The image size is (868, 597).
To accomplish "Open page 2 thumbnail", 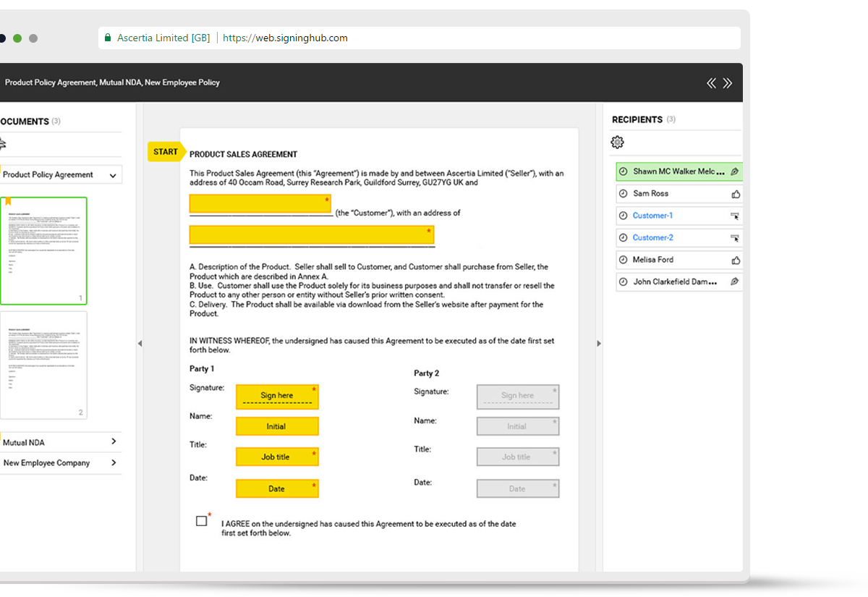I will 43,365.
